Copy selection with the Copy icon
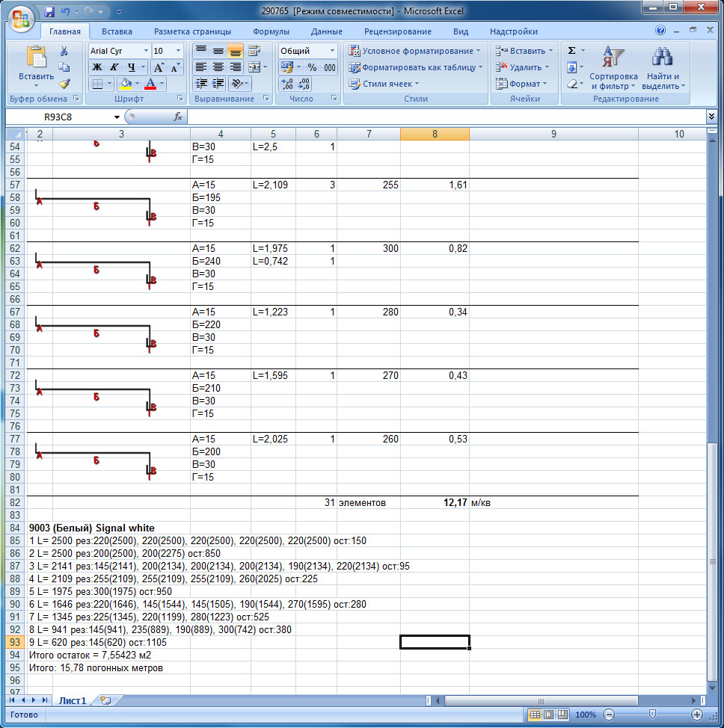This screenshot has width=724, height=728. 64,67
